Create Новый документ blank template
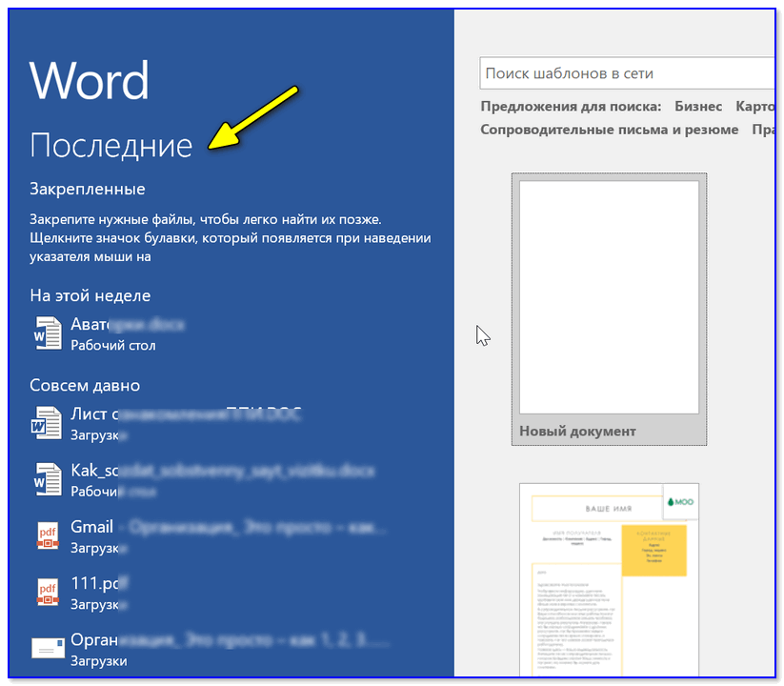The image size is (784, 686). coord(609,309)
